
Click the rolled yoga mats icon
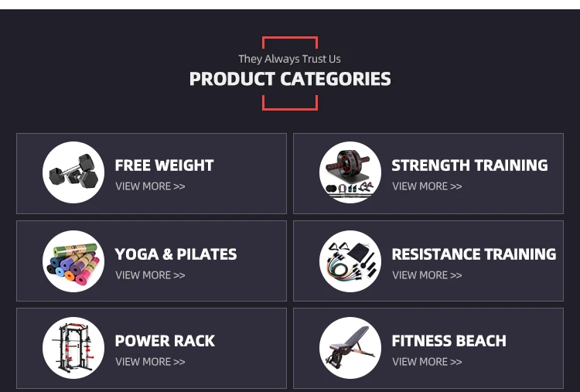tap(73, 261)
